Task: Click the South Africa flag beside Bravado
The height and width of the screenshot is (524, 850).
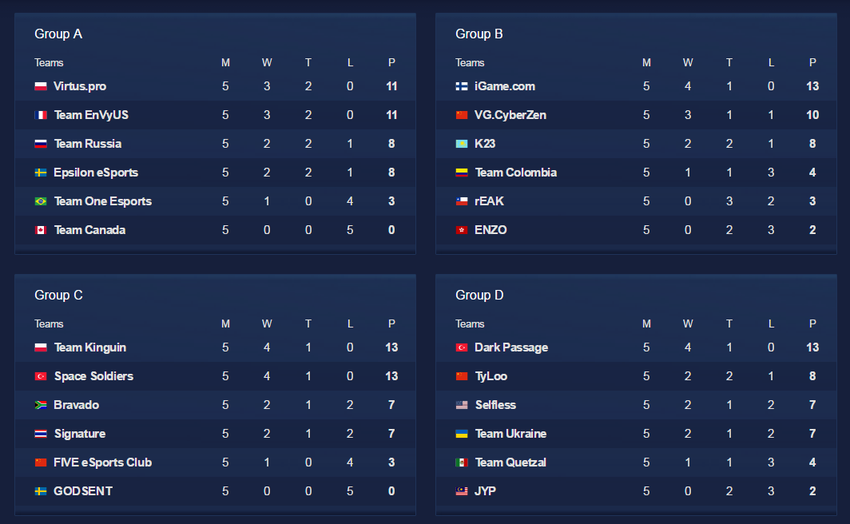Action: (41, 406)
